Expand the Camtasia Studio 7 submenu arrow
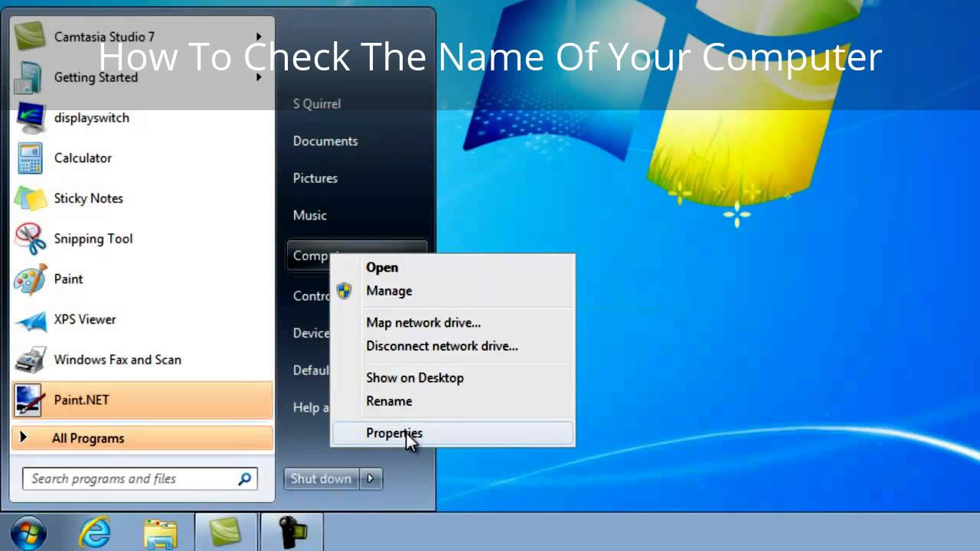The image size is (980, 551). [x=259, y=36]
